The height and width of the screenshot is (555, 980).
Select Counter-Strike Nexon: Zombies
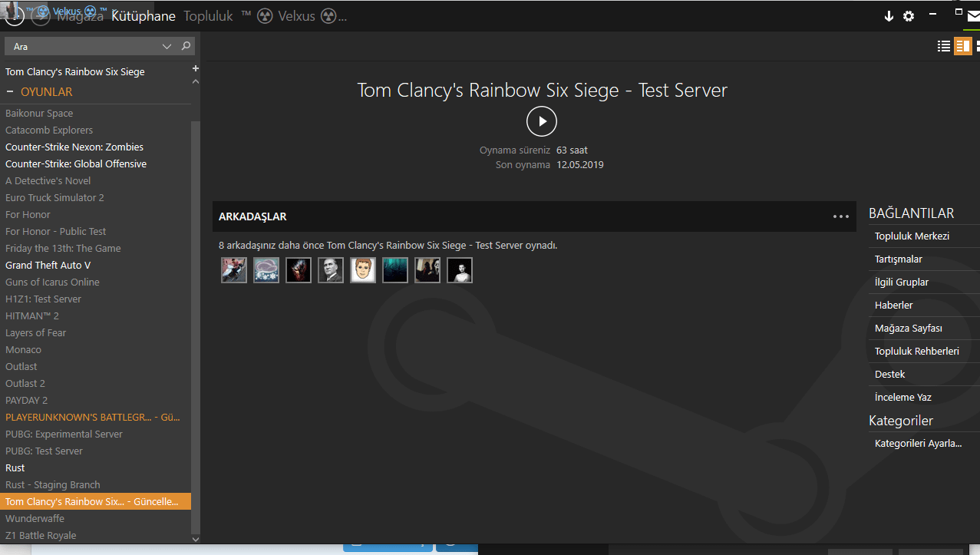[x=95, y=147]
